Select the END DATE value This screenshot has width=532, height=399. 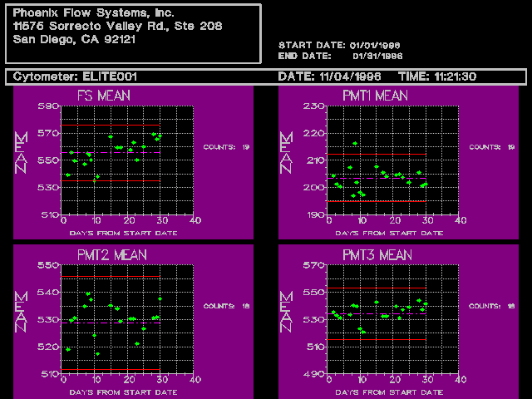(377, 56)
